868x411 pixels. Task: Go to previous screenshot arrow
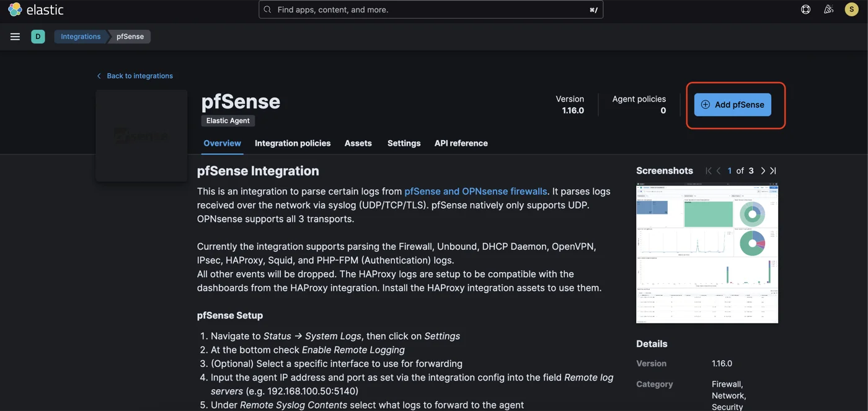tap(718, 170)
